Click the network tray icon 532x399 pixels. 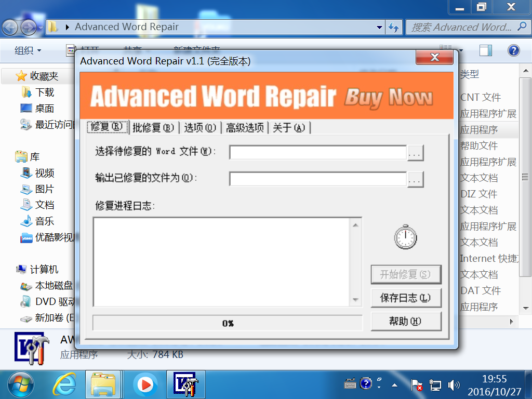(x=435, y=385)
